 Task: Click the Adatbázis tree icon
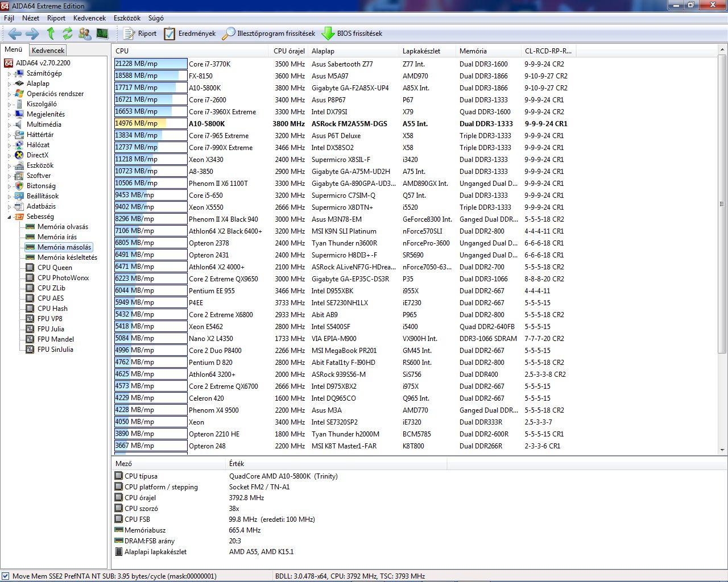pos(19,206)
